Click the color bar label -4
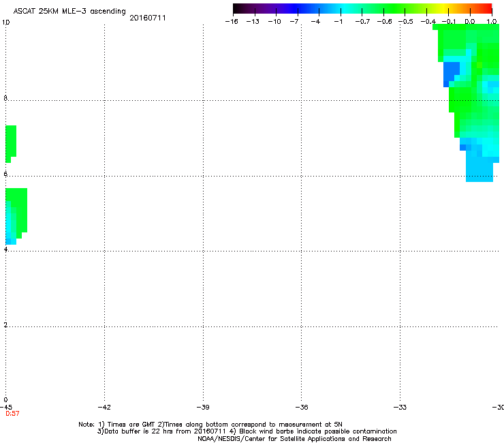 click(315, 22)
